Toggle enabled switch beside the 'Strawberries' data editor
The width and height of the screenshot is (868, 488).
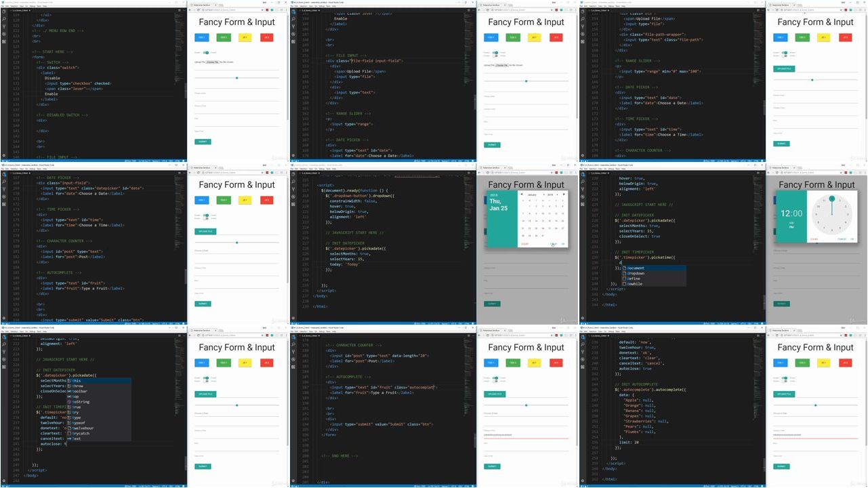785,378
